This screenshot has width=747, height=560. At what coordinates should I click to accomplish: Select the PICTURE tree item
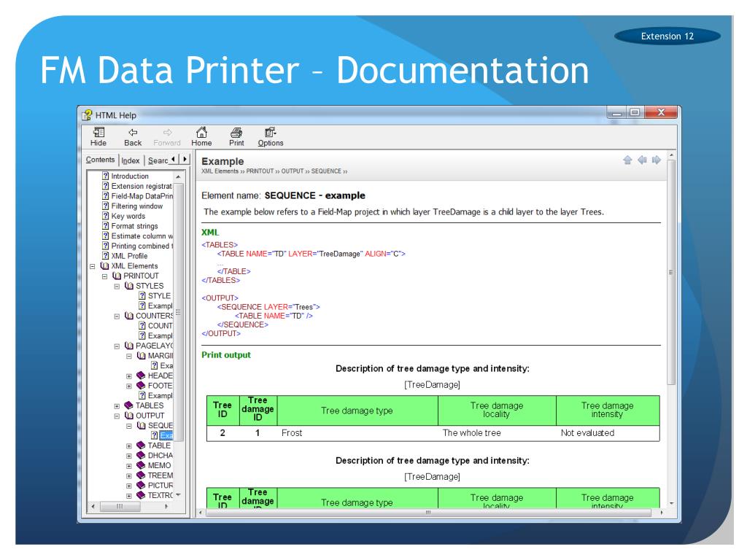coord(160,485)
